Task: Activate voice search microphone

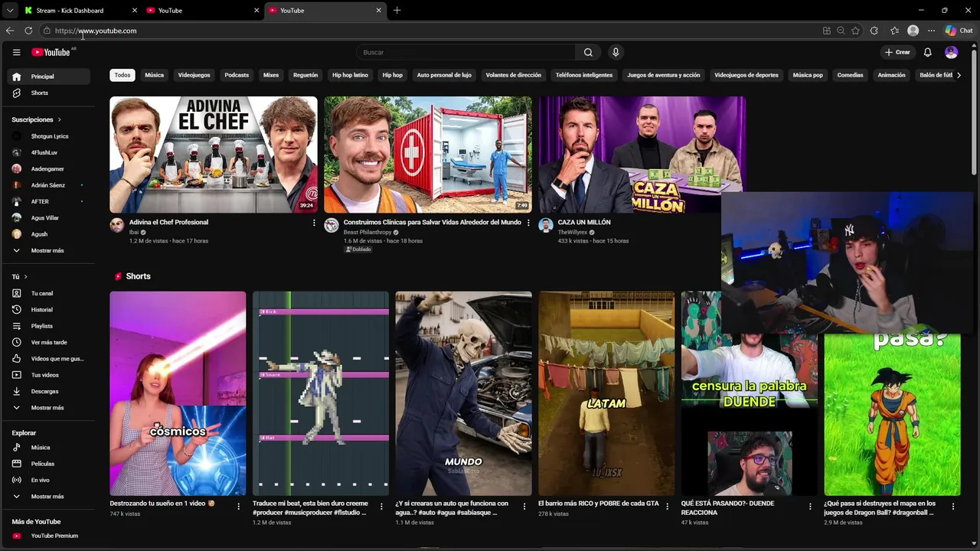Action: pyautogui.click(x=616, y=52)
